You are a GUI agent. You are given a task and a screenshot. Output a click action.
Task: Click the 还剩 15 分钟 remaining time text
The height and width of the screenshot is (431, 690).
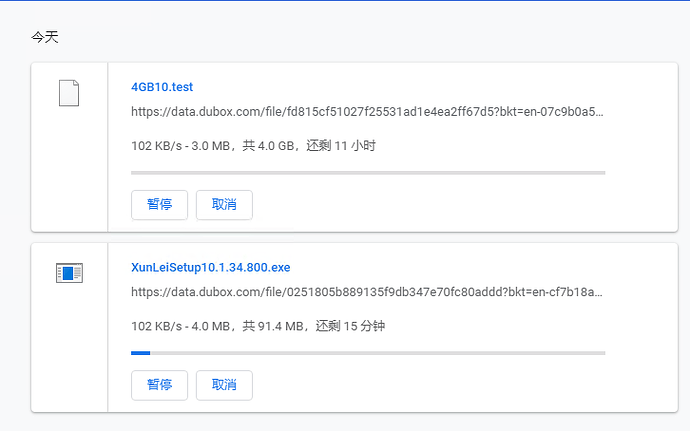[350, 326]
